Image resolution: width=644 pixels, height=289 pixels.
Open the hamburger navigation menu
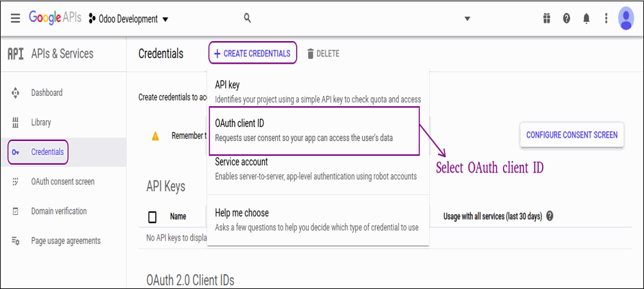(15, 19)
